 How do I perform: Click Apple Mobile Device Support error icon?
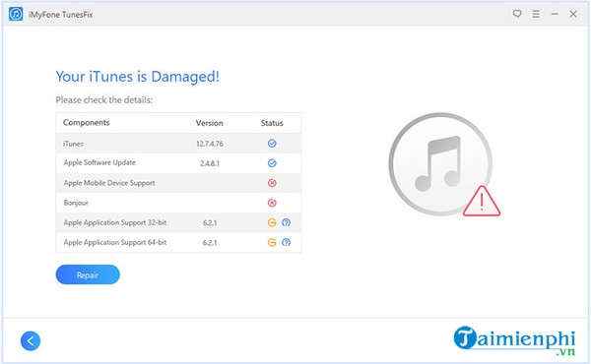click(x=272, y=183)
